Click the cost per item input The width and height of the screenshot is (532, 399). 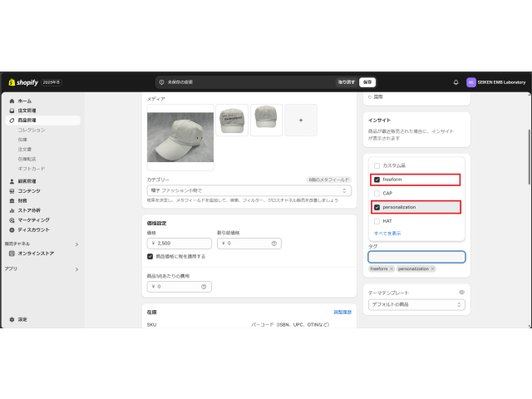(x=180, y=287)
